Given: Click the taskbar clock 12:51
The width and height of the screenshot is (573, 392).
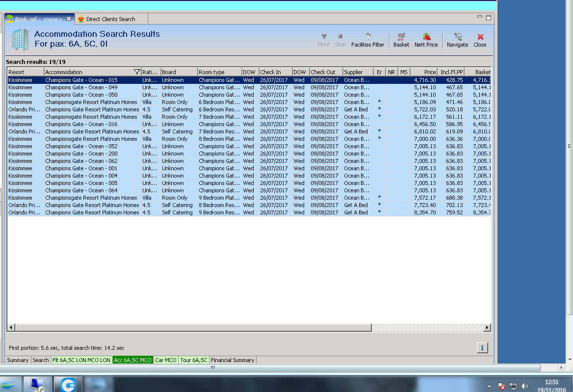Looking at the screenshot, I should (x=551, y=382).
